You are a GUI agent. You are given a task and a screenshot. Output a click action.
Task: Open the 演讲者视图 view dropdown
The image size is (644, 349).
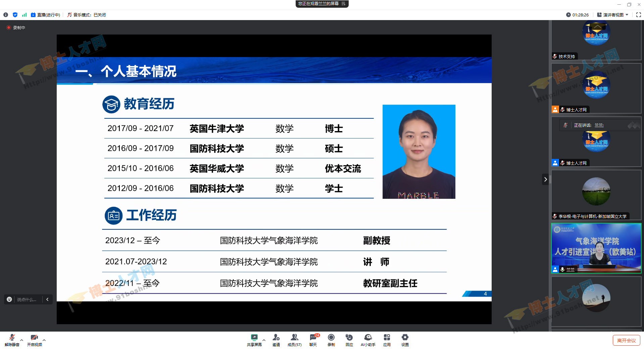[x=613, y=15]
